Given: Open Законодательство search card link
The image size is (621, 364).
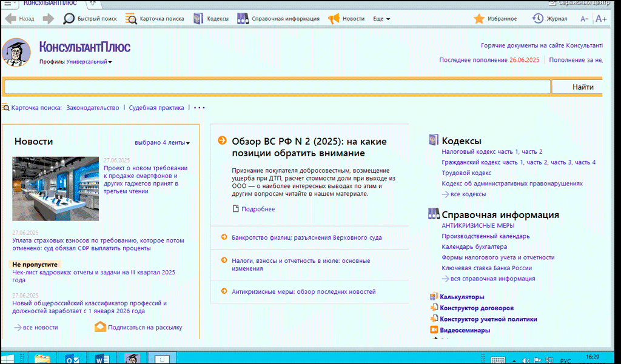Looking at the screenshot, I should [93, 108].
